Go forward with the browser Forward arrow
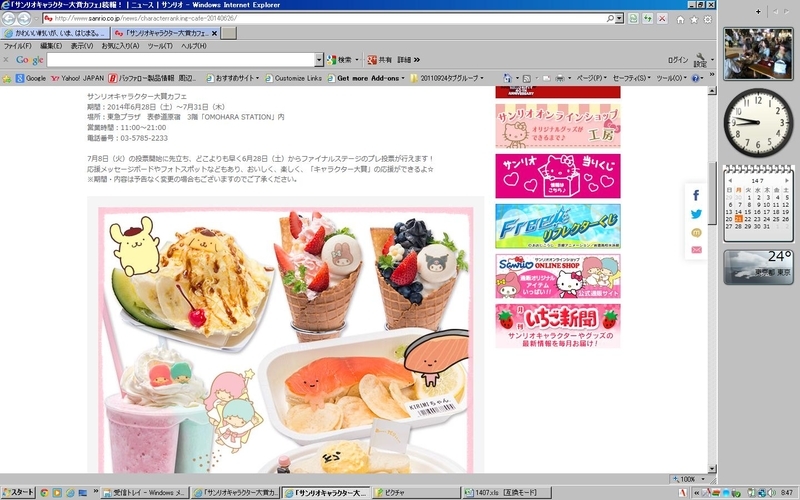Viewport: 800px width, 500px height. [x=24, y=19]
